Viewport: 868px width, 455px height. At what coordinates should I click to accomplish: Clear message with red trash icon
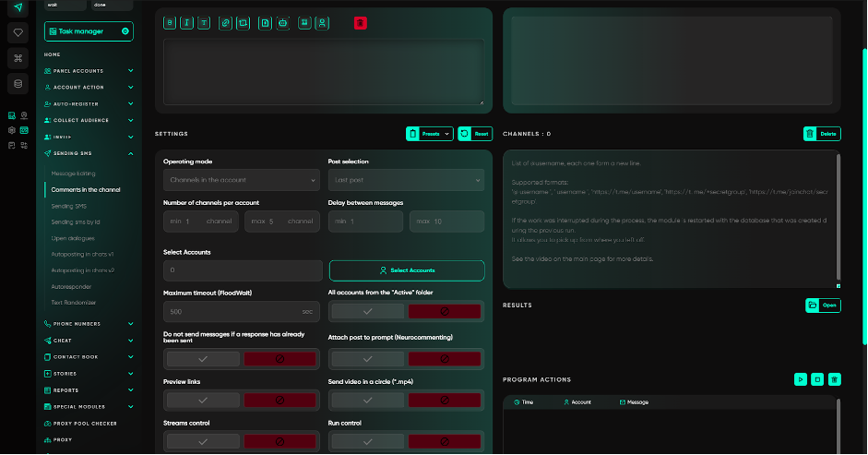361,23
